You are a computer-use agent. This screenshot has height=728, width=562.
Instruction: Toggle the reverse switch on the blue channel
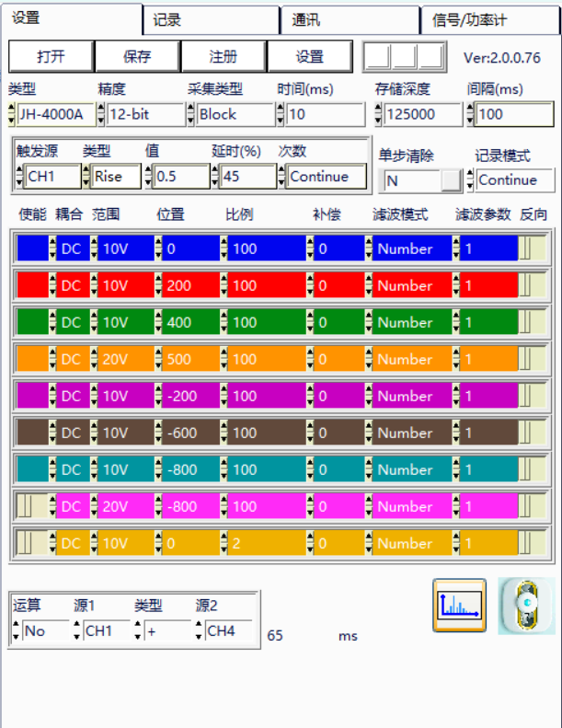point(531,248)
